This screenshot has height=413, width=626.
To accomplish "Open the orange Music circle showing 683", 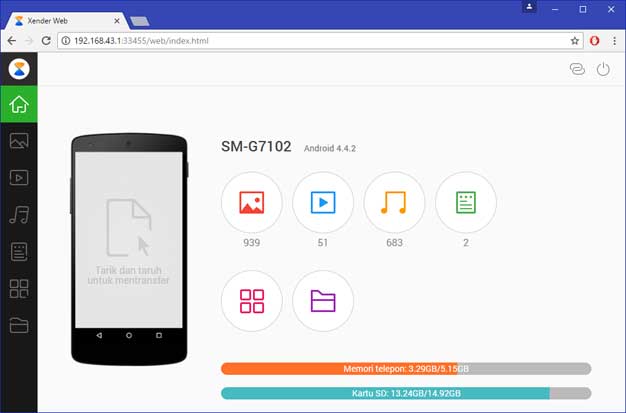I will pos(394,203).
